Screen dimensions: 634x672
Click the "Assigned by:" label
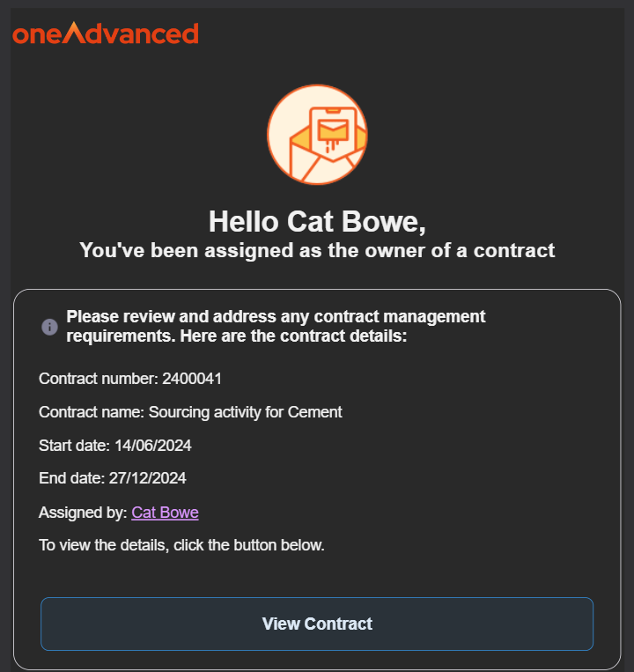(83, 512)
